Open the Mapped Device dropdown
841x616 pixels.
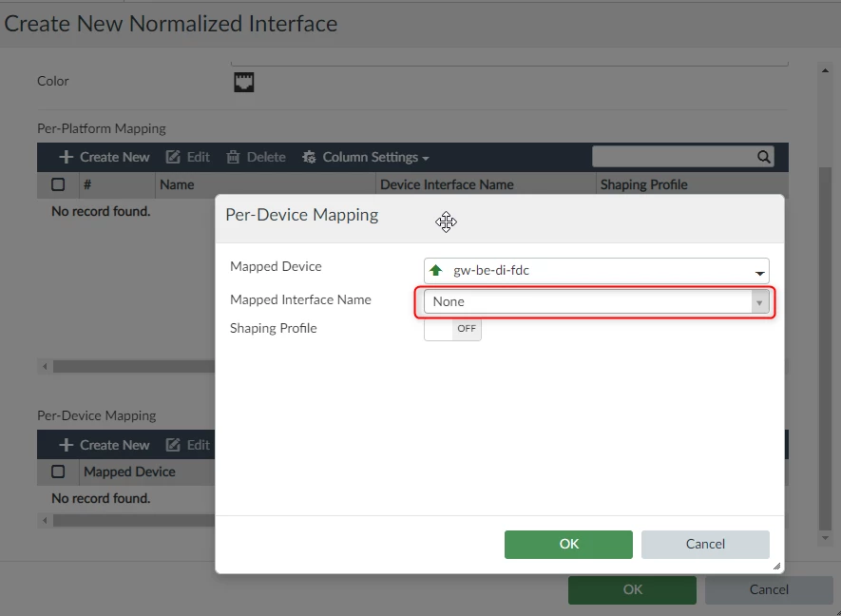coord(597,271)
